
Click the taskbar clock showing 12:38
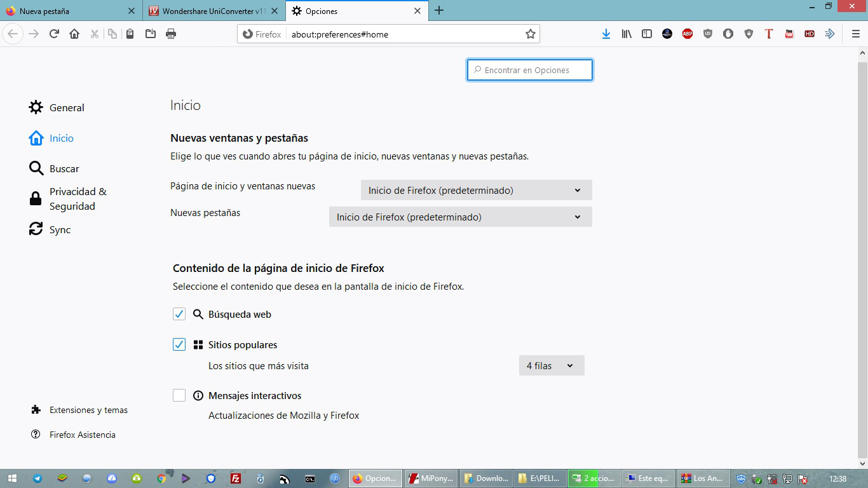pos(838,478)
